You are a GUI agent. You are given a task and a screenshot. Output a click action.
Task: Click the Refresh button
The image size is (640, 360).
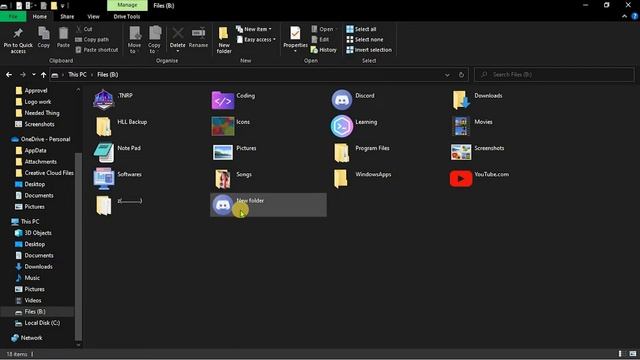point(461,75)
